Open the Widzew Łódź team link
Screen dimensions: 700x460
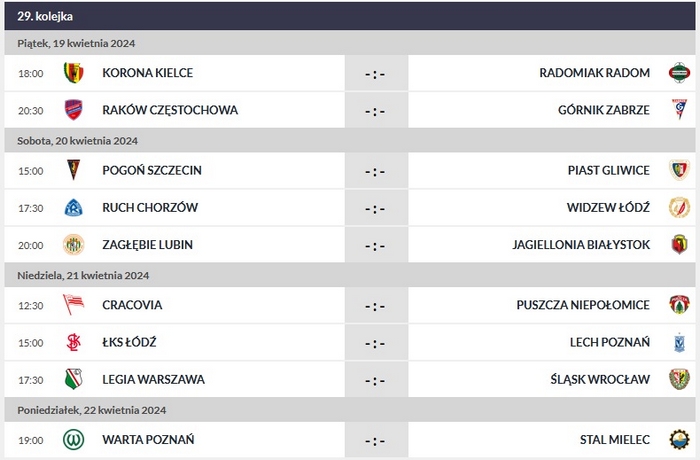tap(608, 208)
